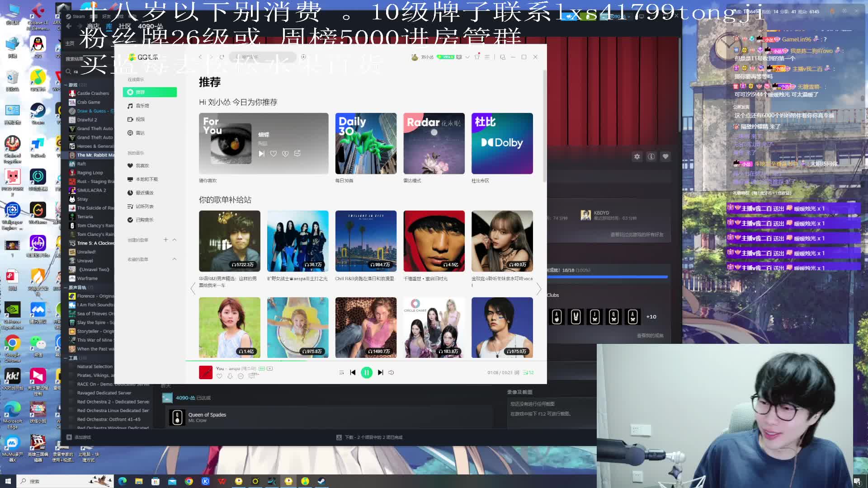Change the playback order mode
The image size is (868, 488).
[x=341, y=373]
